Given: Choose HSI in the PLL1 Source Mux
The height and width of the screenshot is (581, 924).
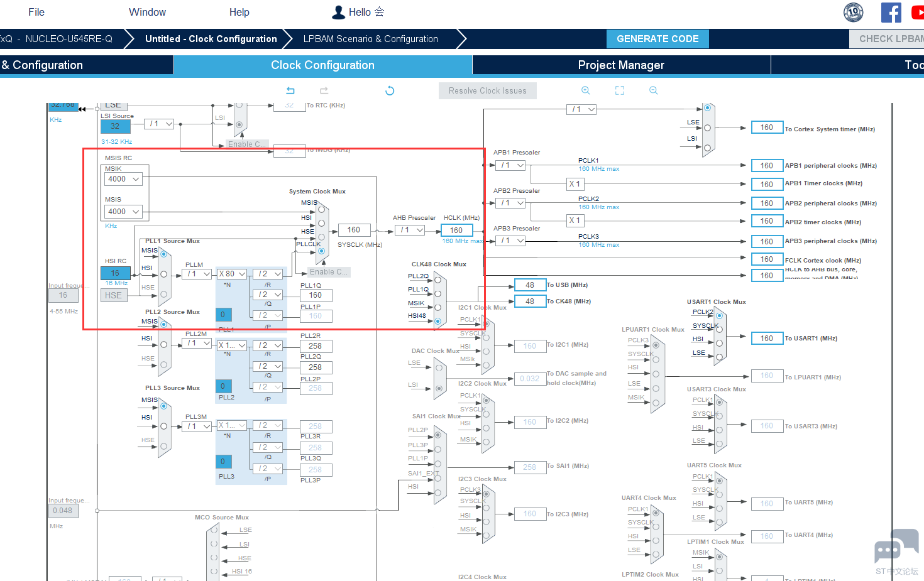Looking at the screenshot, I should [163, 274].
